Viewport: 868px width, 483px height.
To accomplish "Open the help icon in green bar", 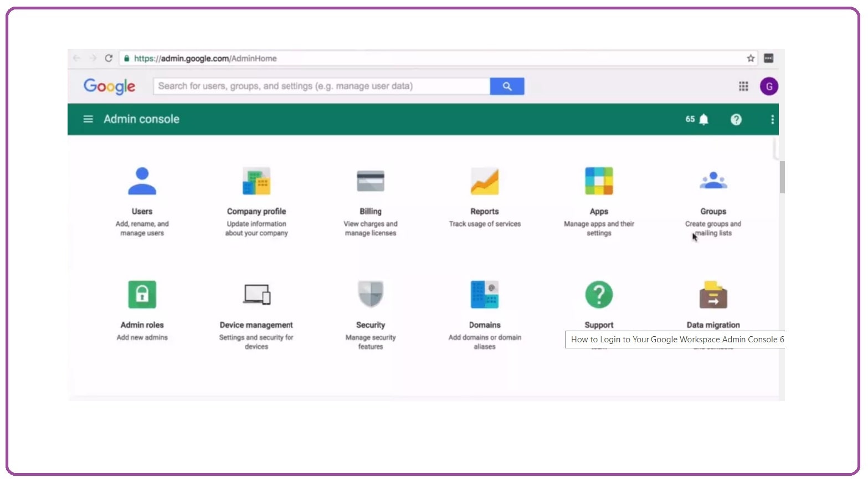I will 736,119.
